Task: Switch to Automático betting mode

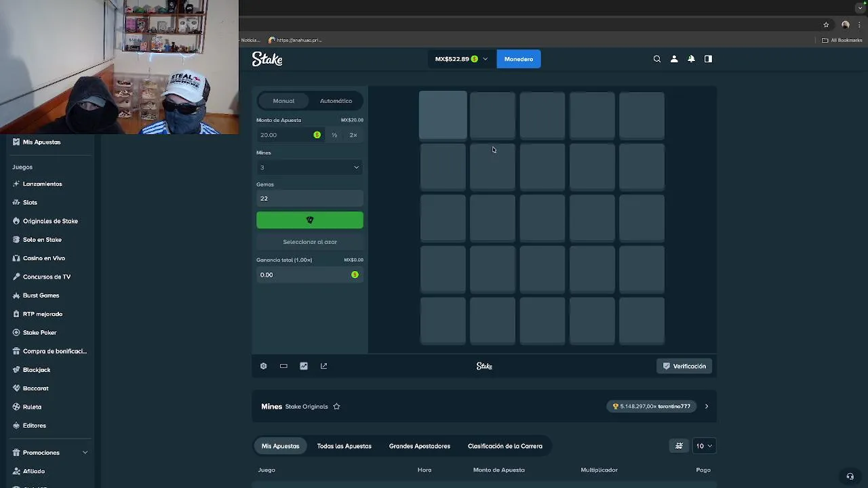Action: (x=336, y=101)
